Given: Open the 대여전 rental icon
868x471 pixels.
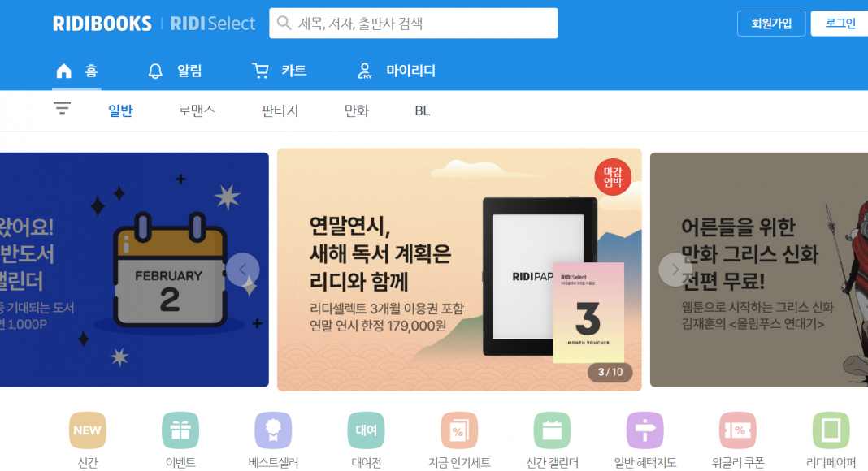Looking at the screenshot, I should 366,430.
